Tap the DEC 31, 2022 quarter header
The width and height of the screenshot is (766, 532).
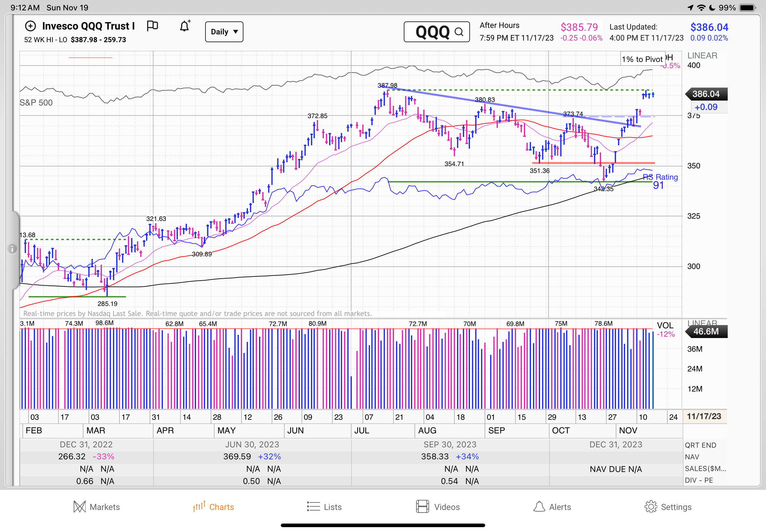(x=86, y=445)
